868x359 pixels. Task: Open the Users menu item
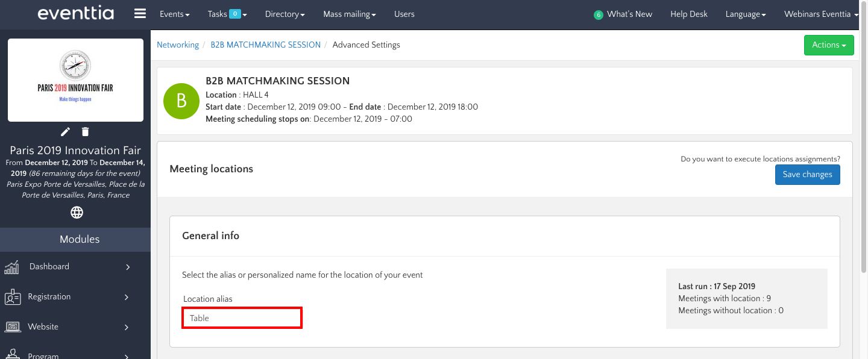[404, 14]
